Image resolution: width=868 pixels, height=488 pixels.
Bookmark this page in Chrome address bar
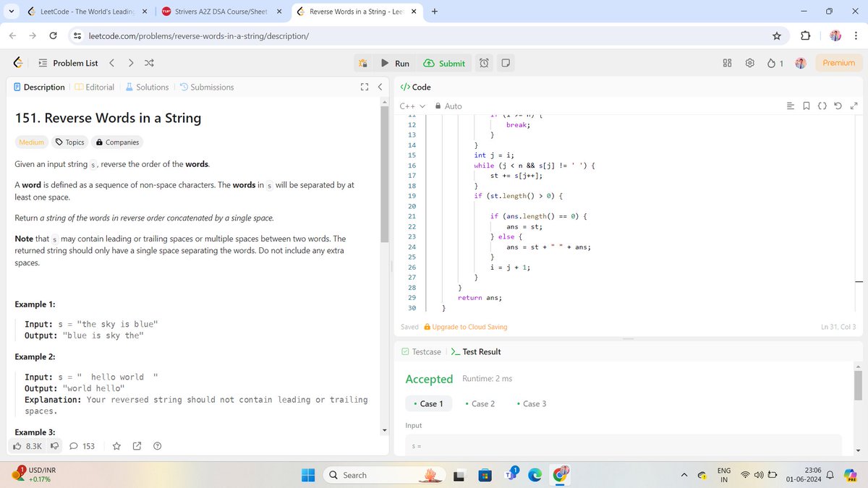[777, 36]
